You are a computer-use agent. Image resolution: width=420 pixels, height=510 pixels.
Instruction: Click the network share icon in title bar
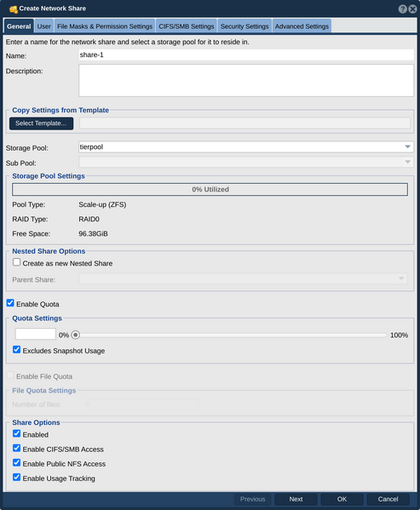(x=14, y=9)
